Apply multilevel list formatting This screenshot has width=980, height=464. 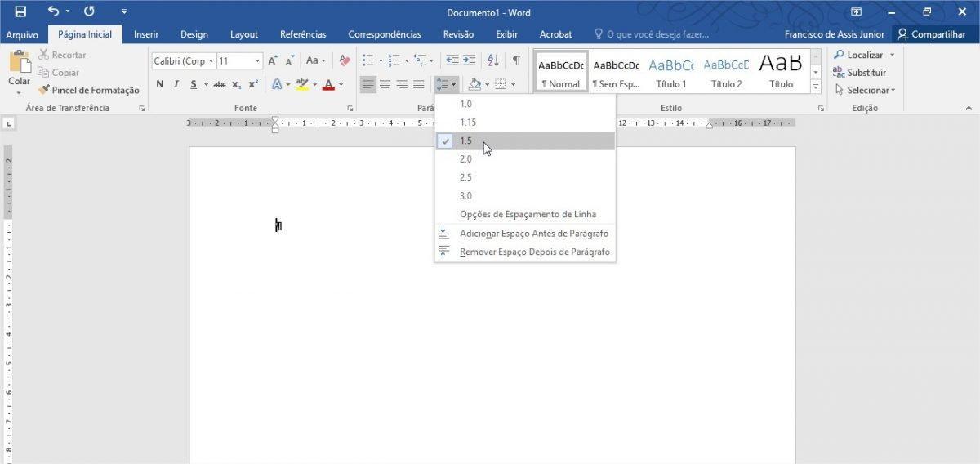click(x=421, y=60)
